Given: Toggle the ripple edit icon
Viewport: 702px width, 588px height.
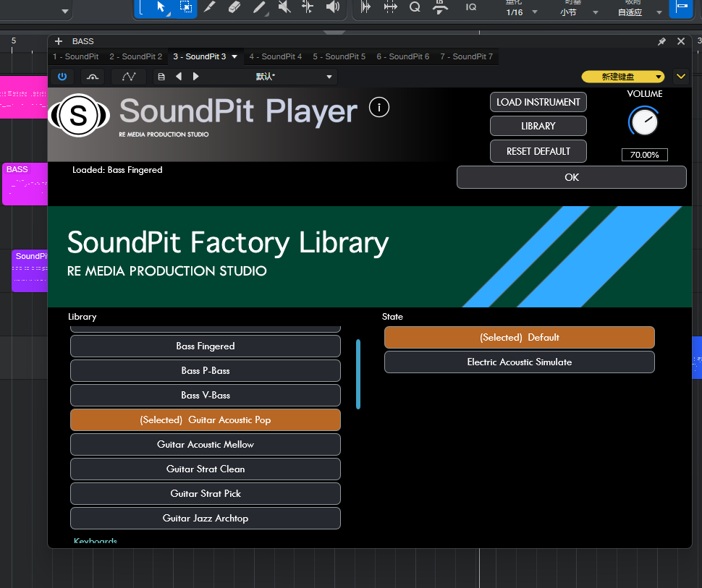Looking at the screenshot, I should click(x=365, y=7).
